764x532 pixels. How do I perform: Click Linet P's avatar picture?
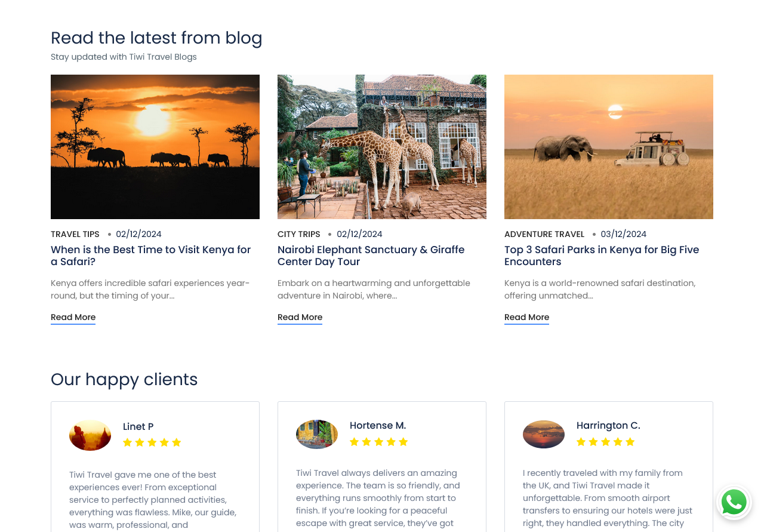90,435
